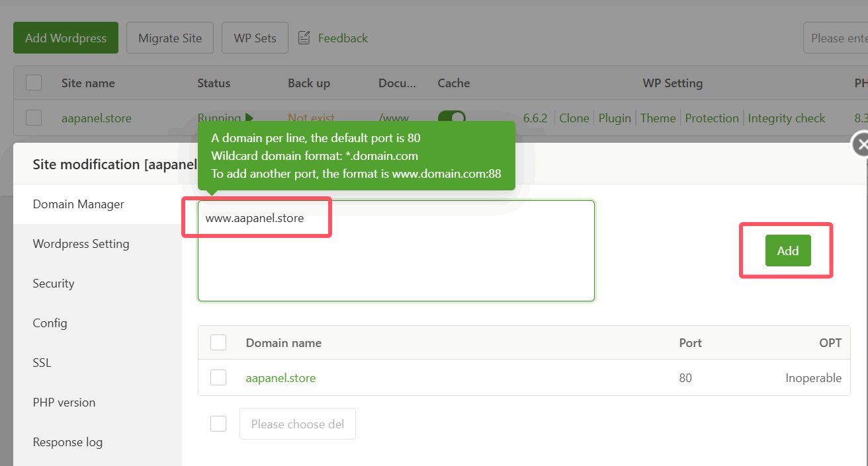
Task: Click the Feedback edit icon
Action: (304, 38)
